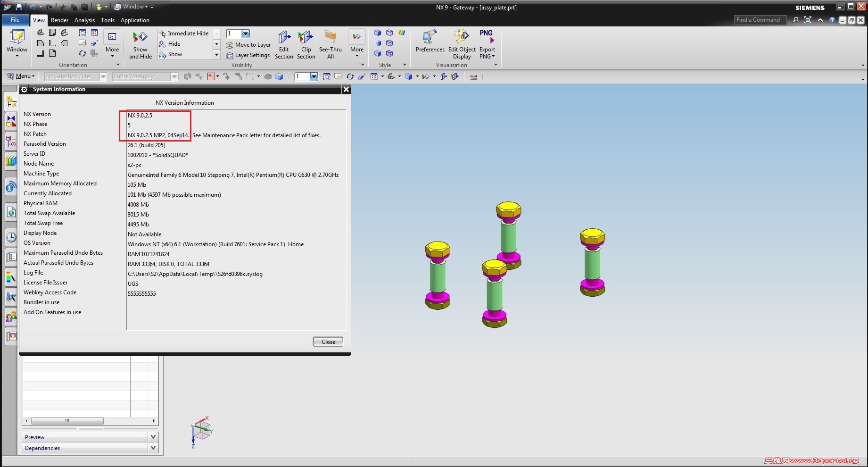Switch to the Application ribbon tab
Screen dimensions: 868x467
pos(135,20)
